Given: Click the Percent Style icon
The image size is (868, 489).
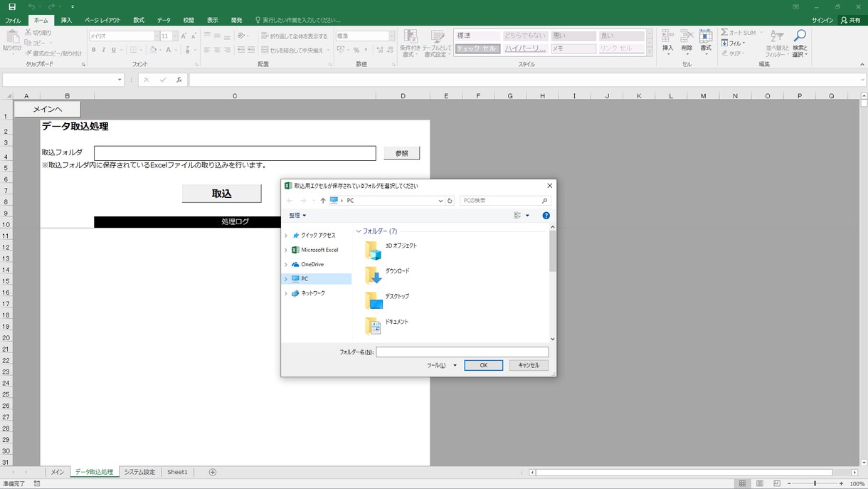Looking at the screenshot, I should pyautogui.click(x=356, y=51).
